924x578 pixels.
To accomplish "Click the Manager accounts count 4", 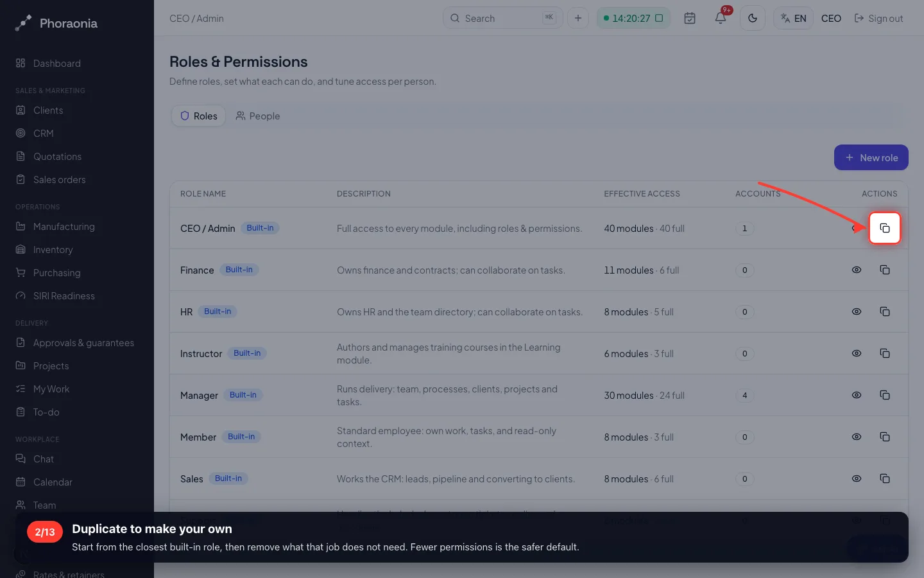I will [744, 395].
